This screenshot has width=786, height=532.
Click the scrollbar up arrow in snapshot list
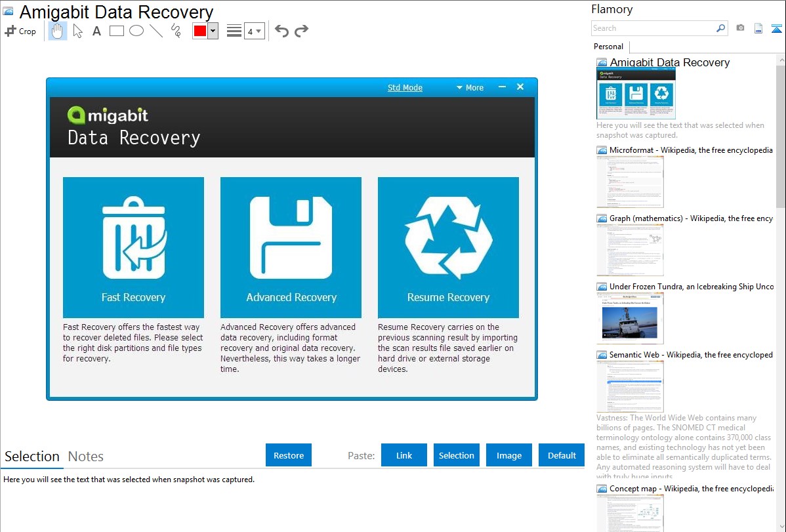click(781, 60)
